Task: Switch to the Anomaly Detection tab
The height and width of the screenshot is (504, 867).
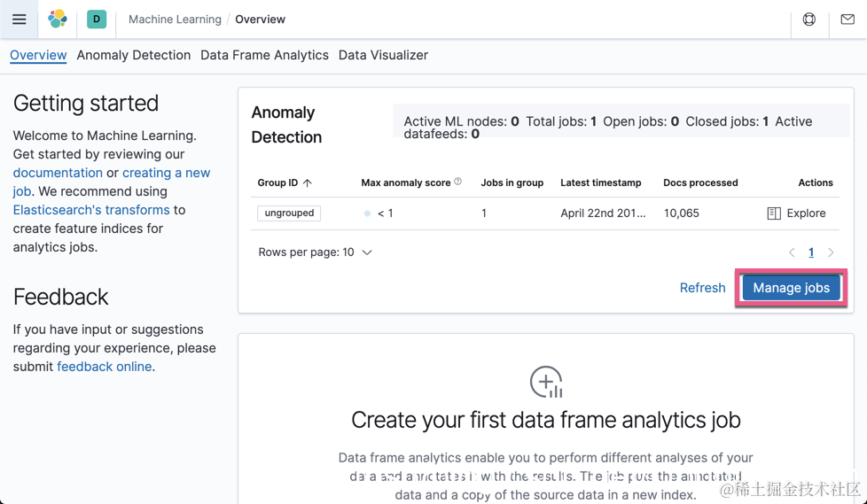Action: (x=134, y=55)
